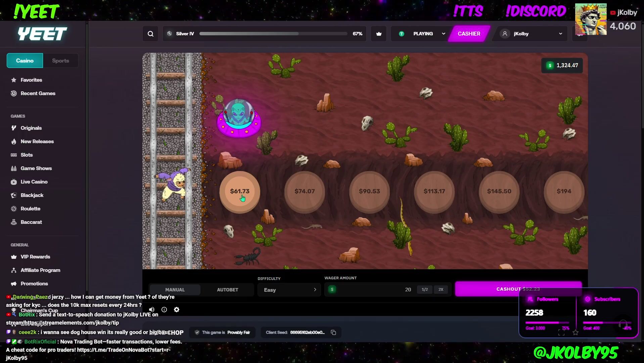Open the game info icon
The width and height of the screenshot is (644, 363).
coord(164,310)
